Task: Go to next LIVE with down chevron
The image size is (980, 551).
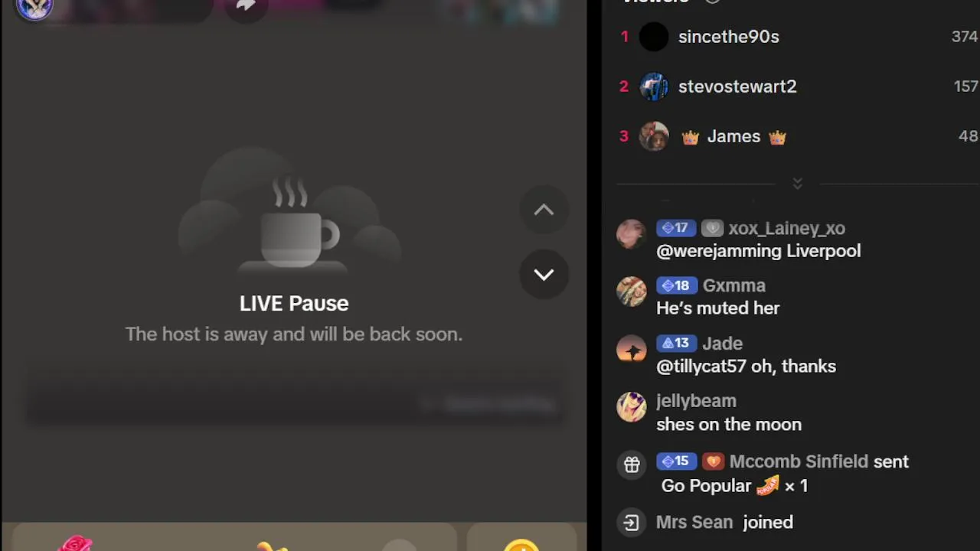Action: point(544,275)
